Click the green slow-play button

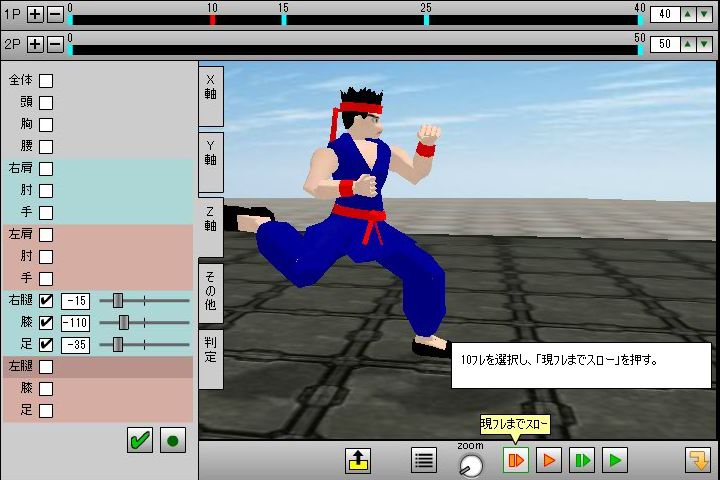click(582, 460)
